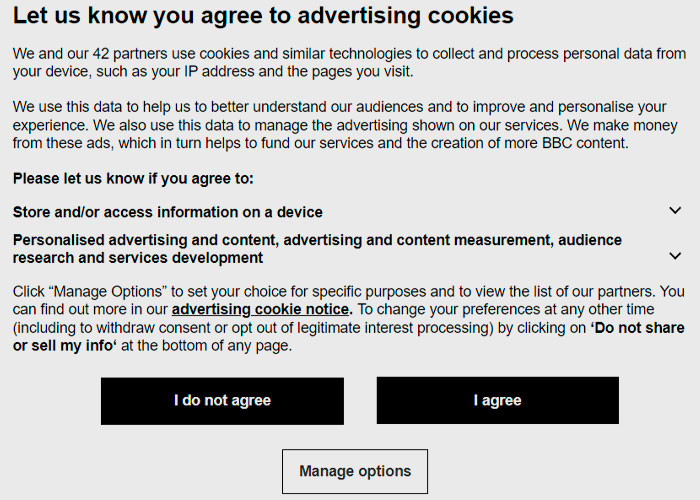Click the paragraph starting 'We use this data'
Viewport: 700px width, 500px height.
340,124
